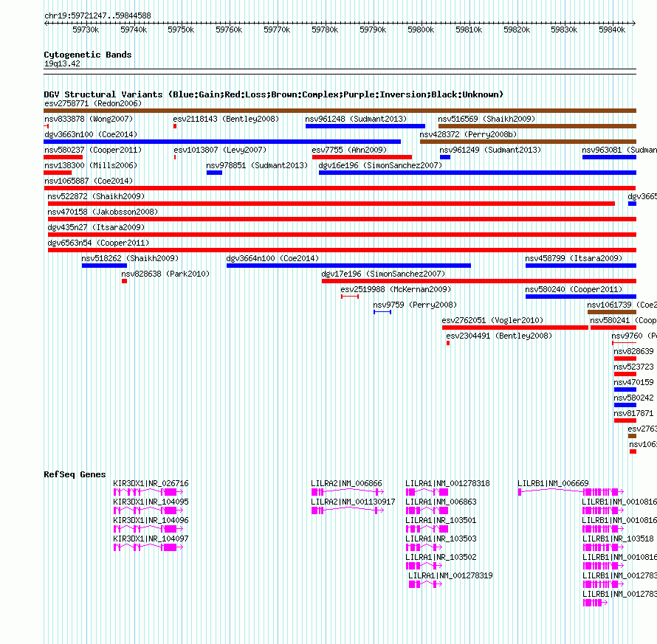Open esv2304491 (Bentley2008) variant
Screen dimensions: 657x644
(499, 336)
